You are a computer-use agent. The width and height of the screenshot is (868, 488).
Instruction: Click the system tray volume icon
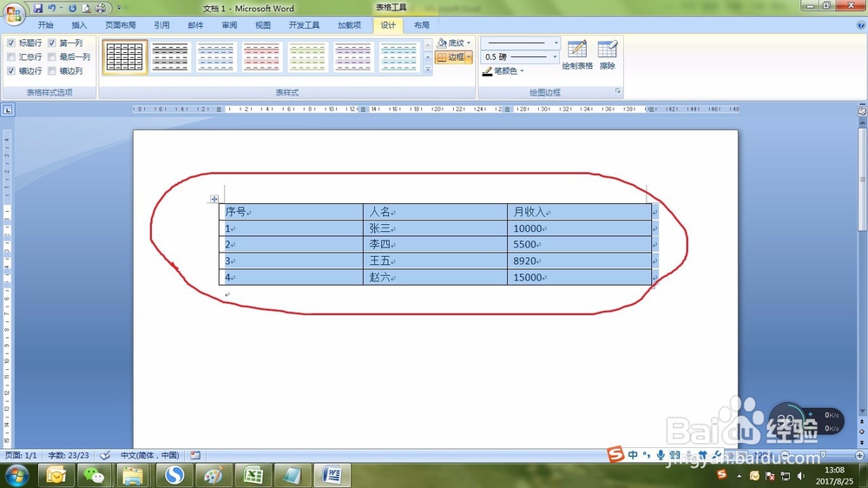[x=801, y=476]
